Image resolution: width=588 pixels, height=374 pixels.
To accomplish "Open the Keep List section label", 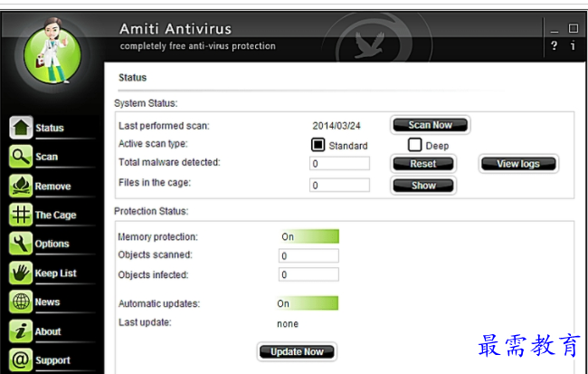I will click(56, 273).
